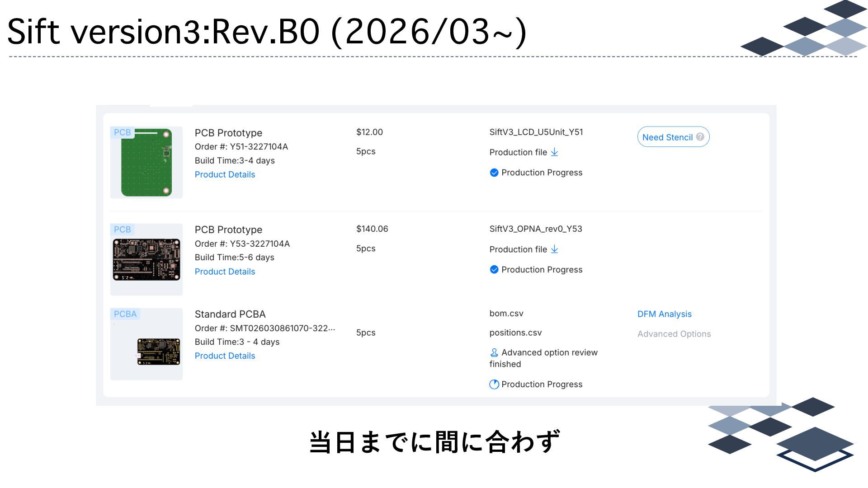Open the black OPNA PCB thumbnail

coord(146,260)
